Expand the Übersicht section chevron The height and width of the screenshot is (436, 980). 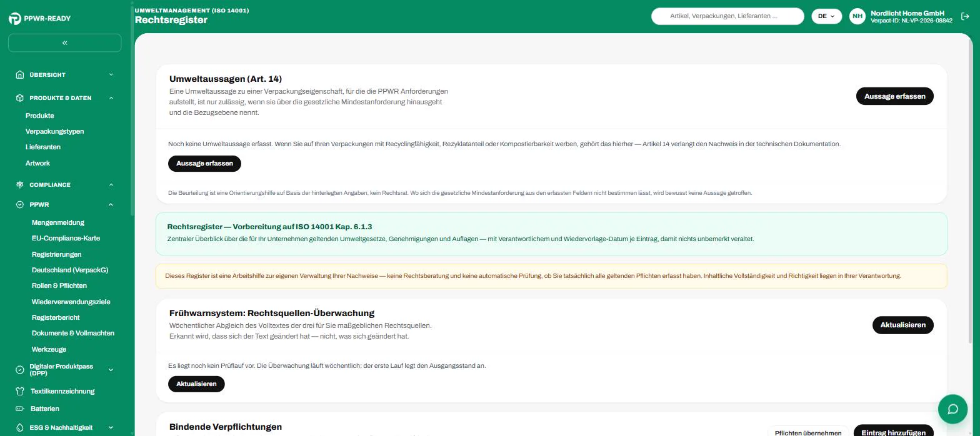(111, 75)
